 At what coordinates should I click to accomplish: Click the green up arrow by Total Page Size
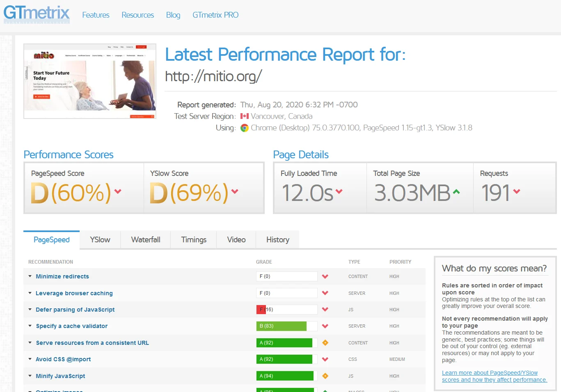[456, 191]
